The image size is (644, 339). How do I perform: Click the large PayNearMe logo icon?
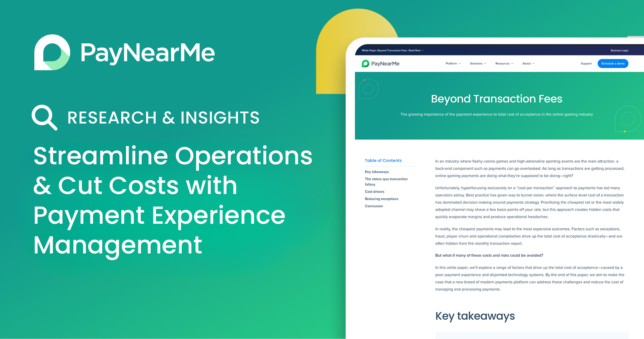coord(52,52)
